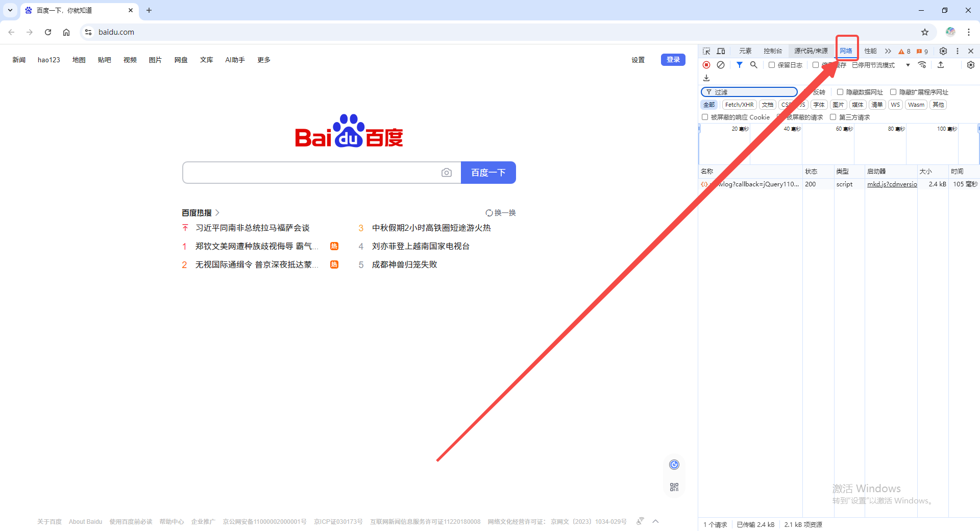The width and height of the screenshot is (980, 531).
Task: Clear the network log
Action: pos(721,65)
